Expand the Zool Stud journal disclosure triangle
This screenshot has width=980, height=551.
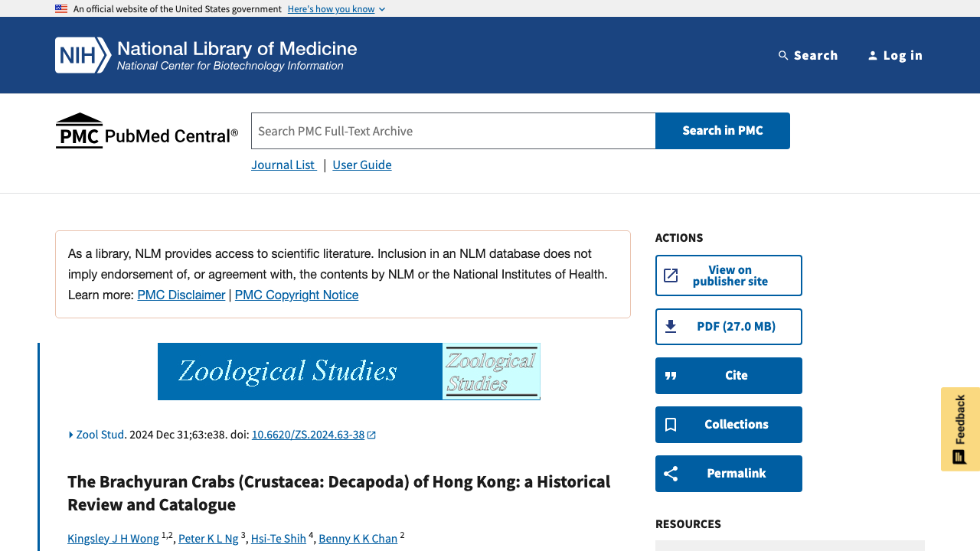pos(71,435)
